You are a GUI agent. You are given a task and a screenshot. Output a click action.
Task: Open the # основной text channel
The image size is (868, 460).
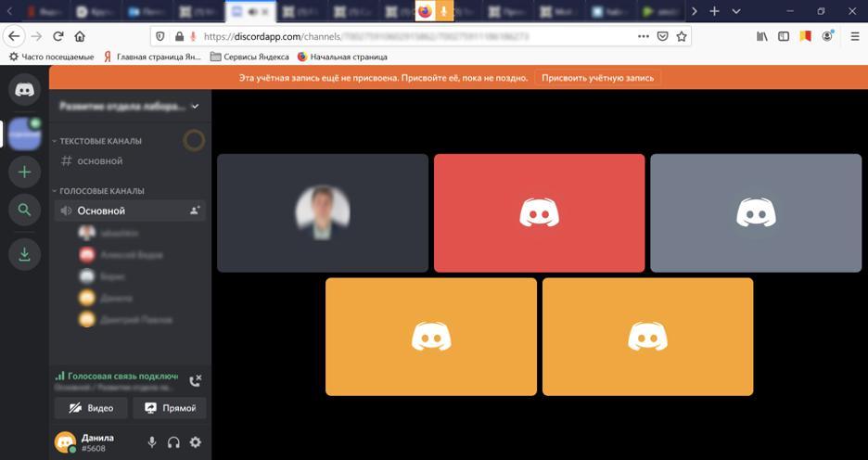[130, 161]
